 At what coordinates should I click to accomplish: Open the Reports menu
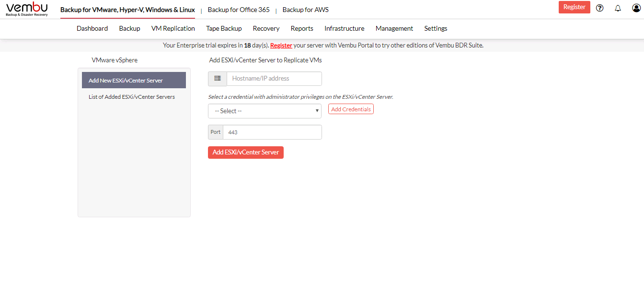pos(302,28)
